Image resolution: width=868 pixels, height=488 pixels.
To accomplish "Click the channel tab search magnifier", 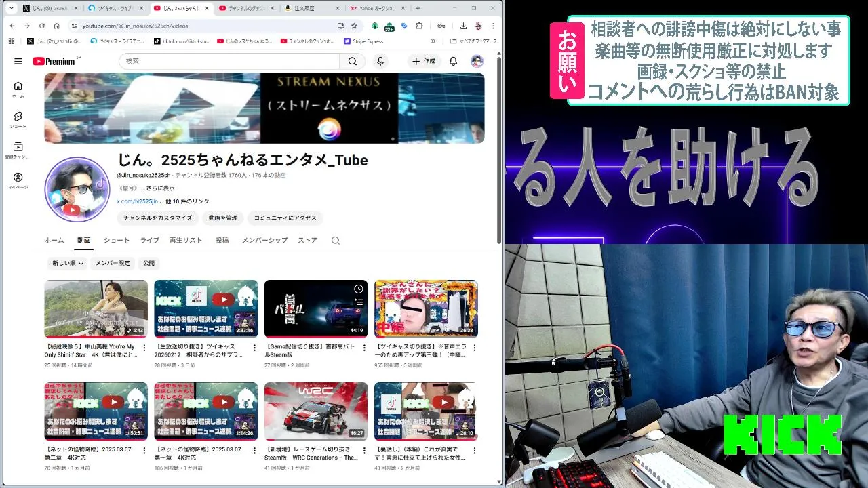I will (x=335, y=241).
